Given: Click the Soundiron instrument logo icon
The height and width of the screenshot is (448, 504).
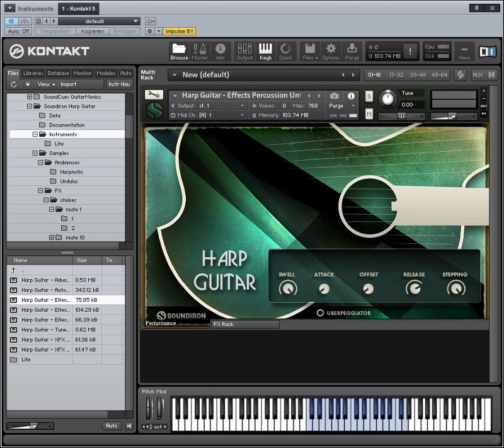Looking at the screenshot, I should coord(154,110).
